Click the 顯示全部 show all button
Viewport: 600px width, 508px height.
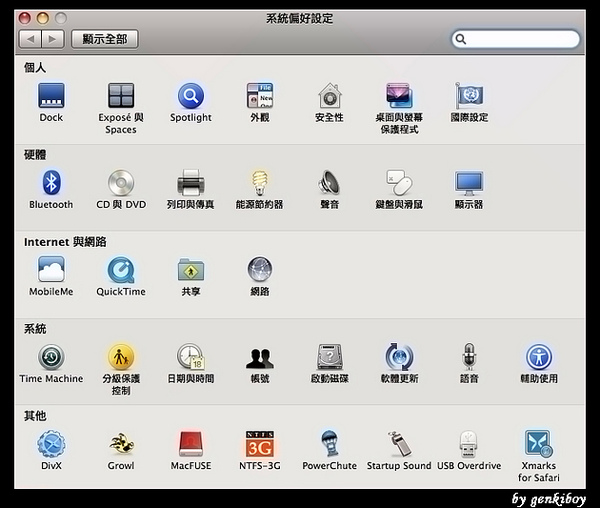pyautogui.click(x=105, y=39)
